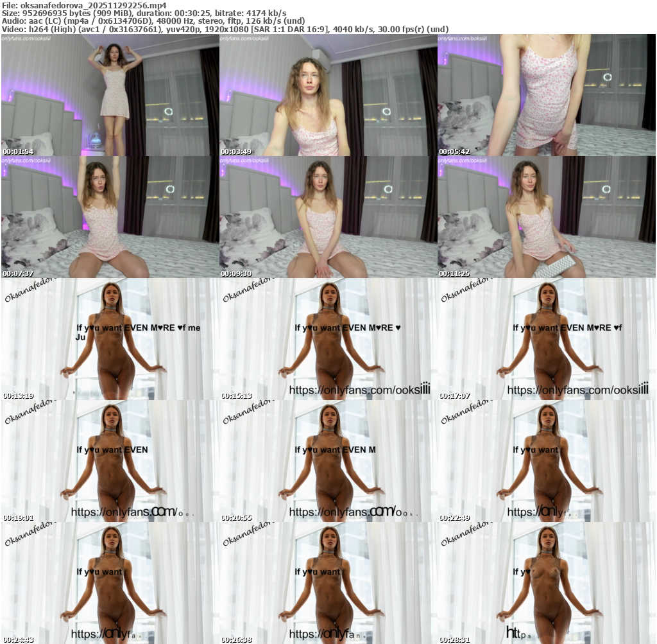
Task: Click the Size and duration info line
Action: pyautogui.click(x=144, y=13)
